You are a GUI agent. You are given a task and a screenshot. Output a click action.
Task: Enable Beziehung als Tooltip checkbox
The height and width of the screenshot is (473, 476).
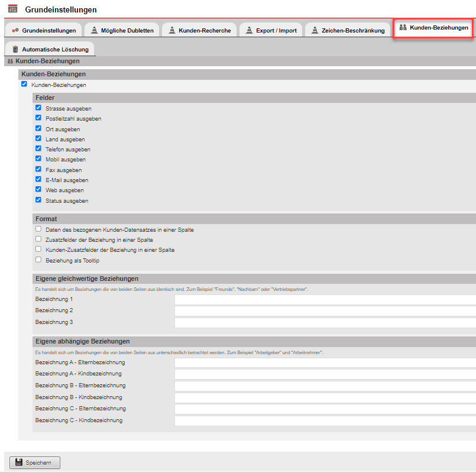pyautogui.click(x=38, y=260)
